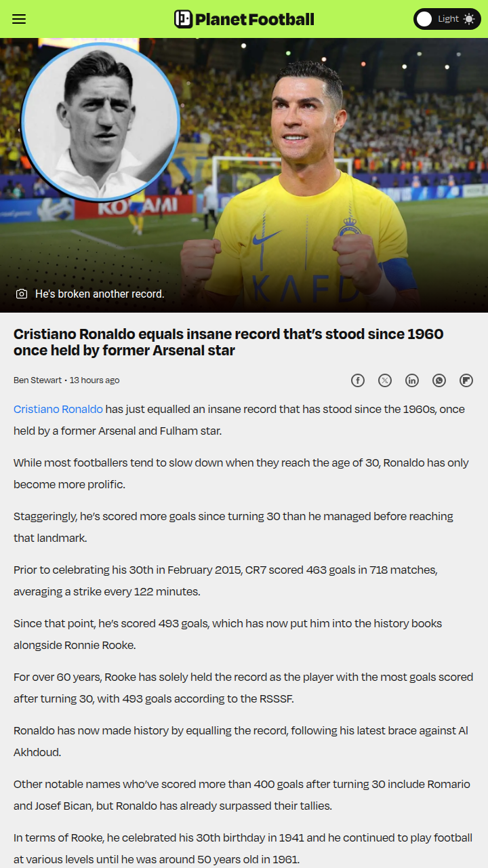488x868 pixels.
Task: Share the article on Flipboard
Action: (x=466, y=380)
